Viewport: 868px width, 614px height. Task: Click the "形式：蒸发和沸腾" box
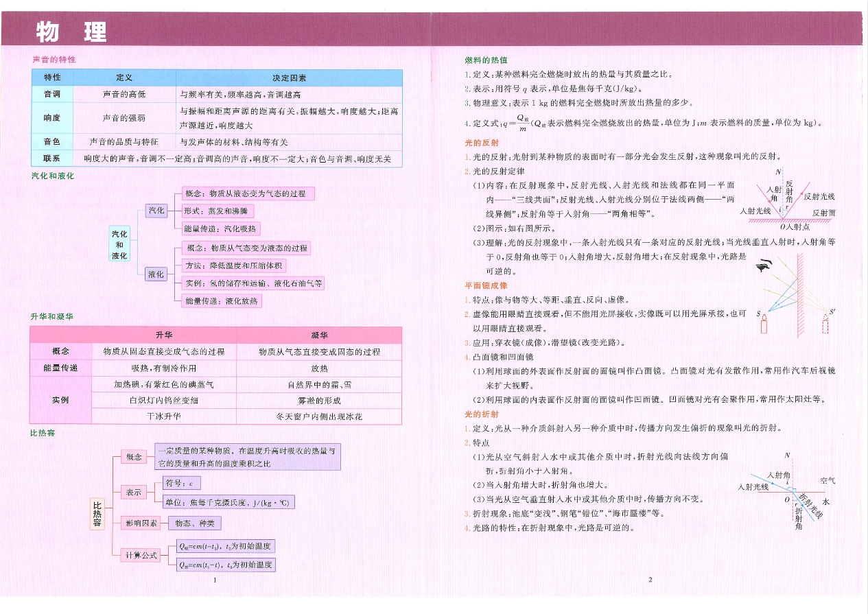[218, 211]
